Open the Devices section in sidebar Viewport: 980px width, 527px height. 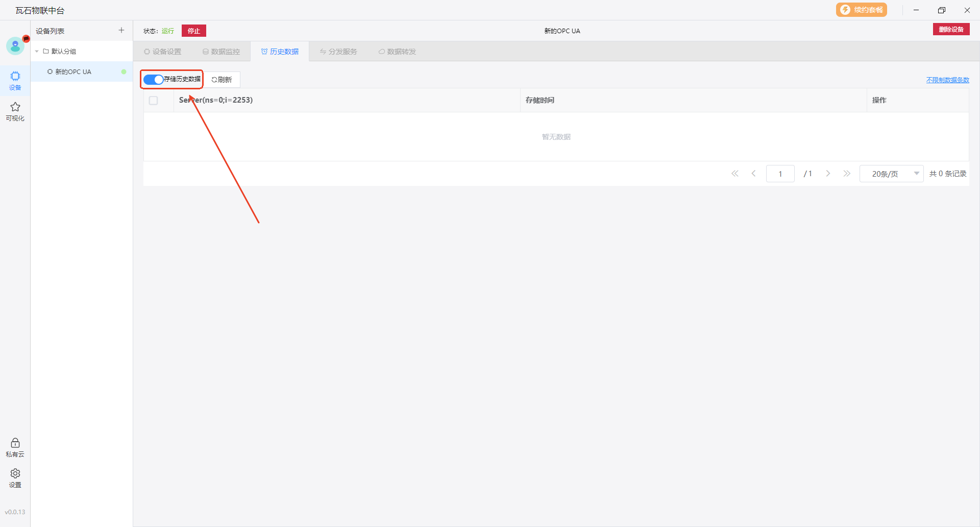click(15, 81)
